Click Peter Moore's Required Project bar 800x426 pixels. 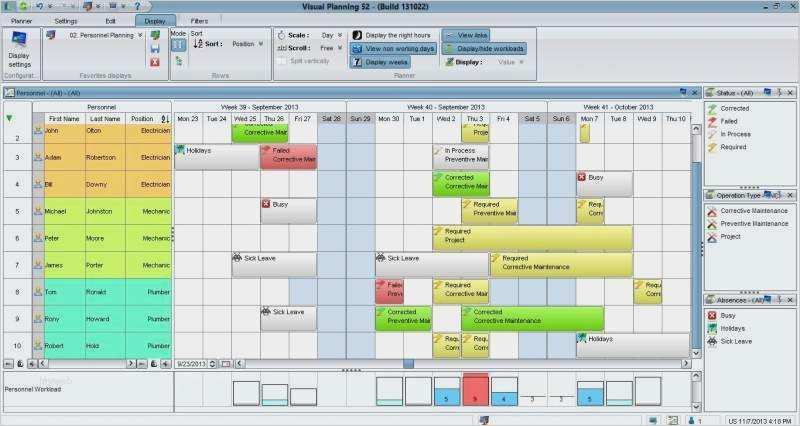click(533, 237)
